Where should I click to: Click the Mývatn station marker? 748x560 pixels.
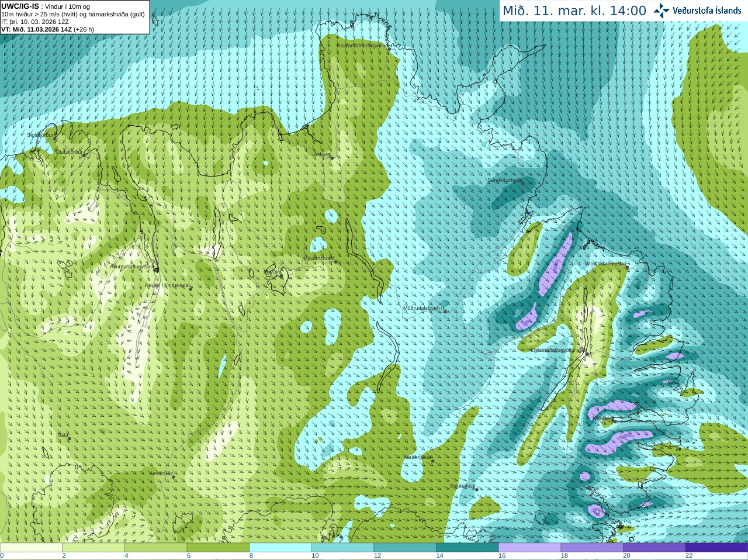pyautogui.click(x=280, y=275)
